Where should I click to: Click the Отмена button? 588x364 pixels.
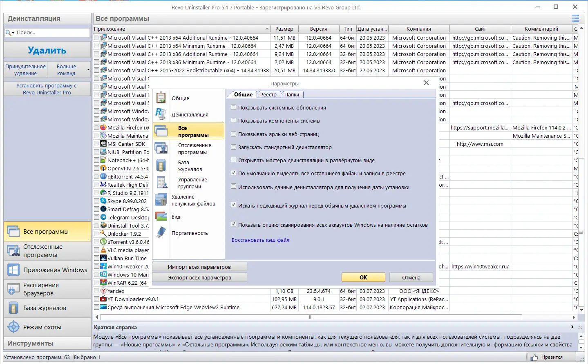411,277
